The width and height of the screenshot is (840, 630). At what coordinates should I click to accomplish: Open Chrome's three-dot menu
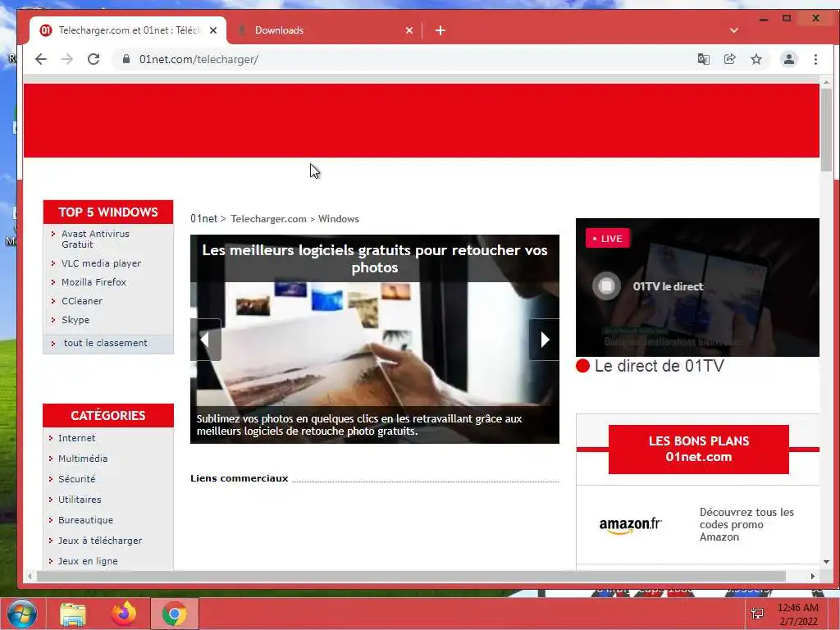[815, 59]
